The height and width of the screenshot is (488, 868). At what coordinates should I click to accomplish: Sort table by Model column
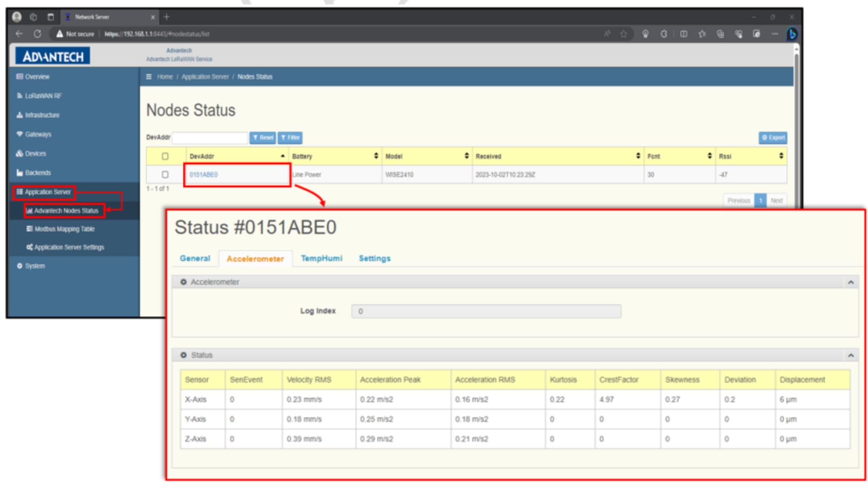(x=427, y=156)
